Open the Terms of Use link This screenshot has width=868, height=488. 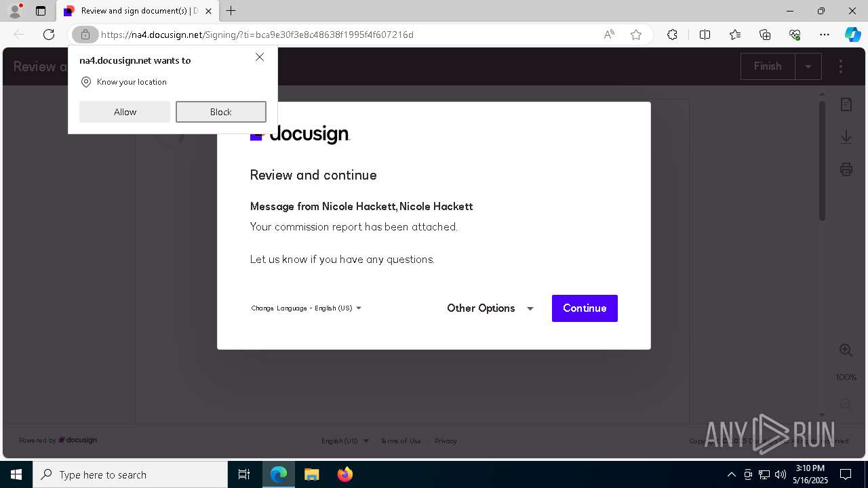401,441
